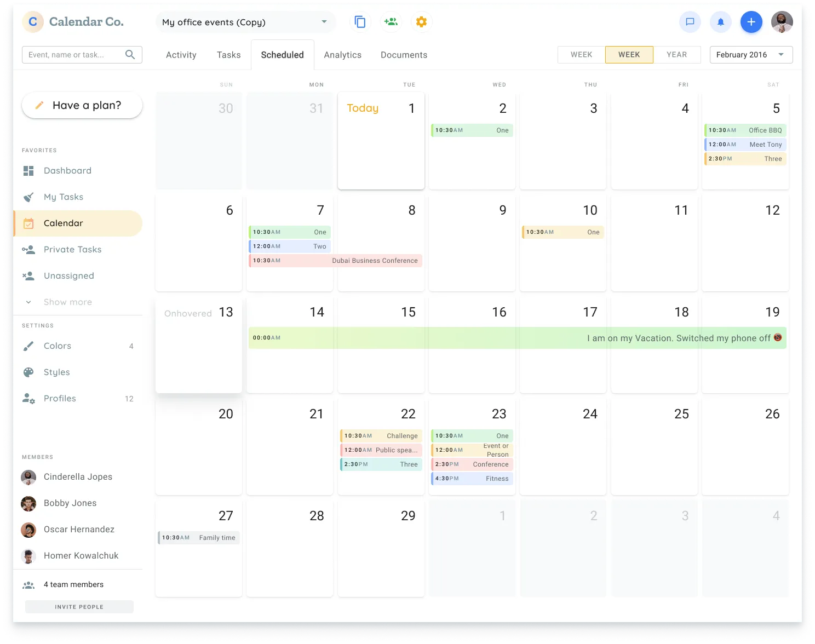The image size is (815, 644).
Task: Open the 'My office events (Copy)' calendar selector
Action: (x=245, y=22)
